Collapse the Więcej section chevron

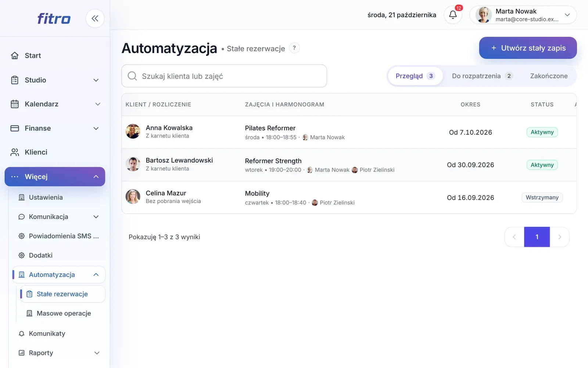click(96, 177)
